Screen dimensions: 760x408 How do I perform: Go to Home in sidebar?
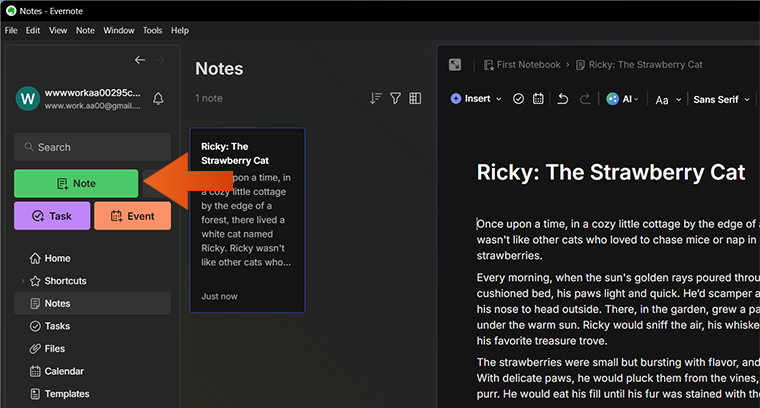tap(50, 258)
